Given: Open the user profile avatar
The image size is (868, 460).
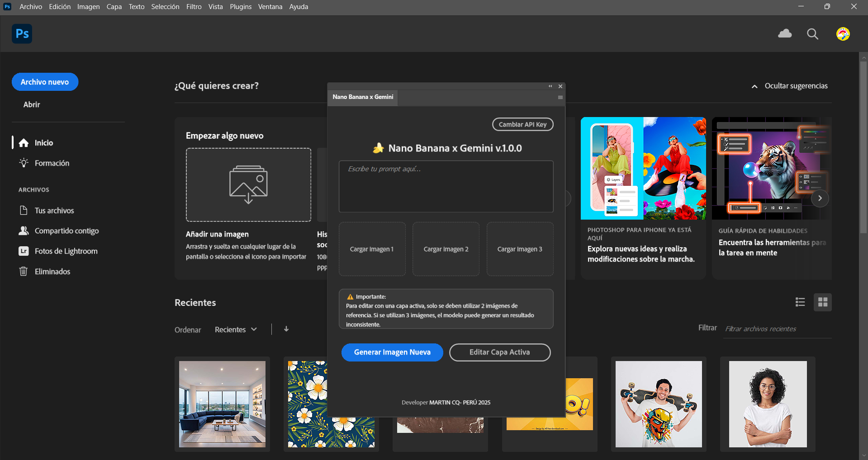Looking at the screenshot, I should (x=843, y=34).
